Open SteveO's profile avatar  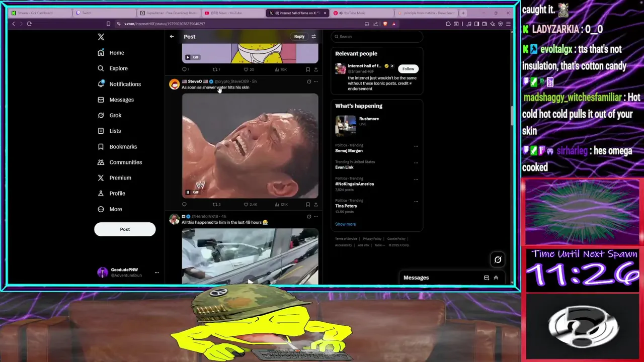click(x=174, y=84)
